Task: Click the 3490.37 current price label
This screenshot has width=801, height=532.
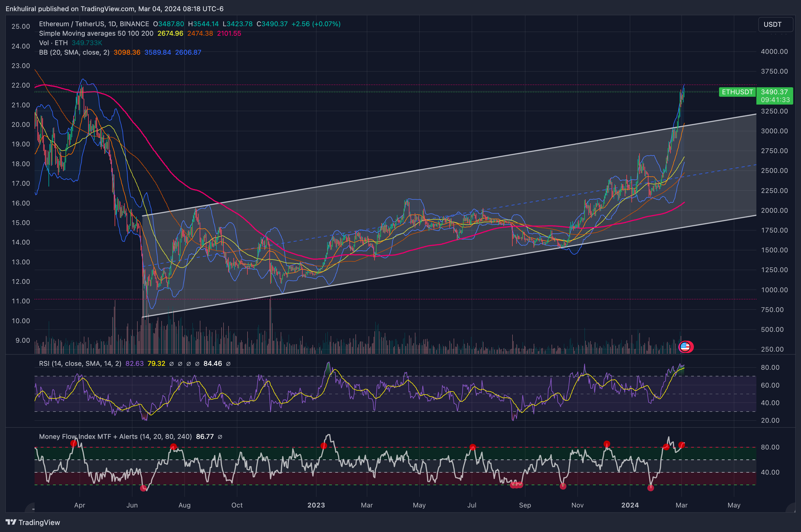Action: tap(774, 92)
